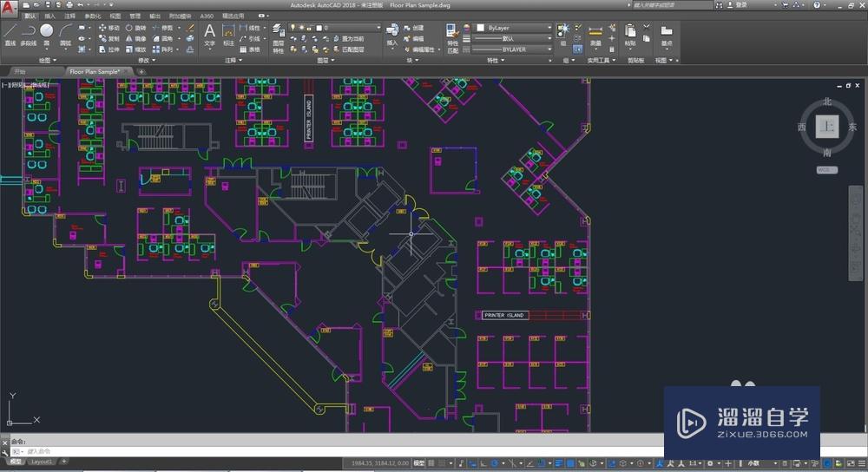This screenshot has width=868, height=472.
Task: Select the Line (直线) drawing tool
Action: point(10,32)
